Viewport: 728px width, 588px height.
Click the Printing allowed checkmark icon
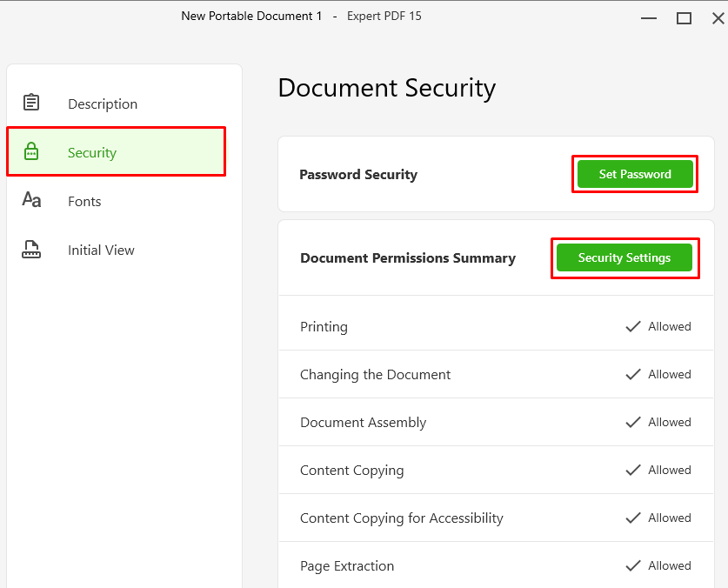pyautogui.click(x=633, y=326)
